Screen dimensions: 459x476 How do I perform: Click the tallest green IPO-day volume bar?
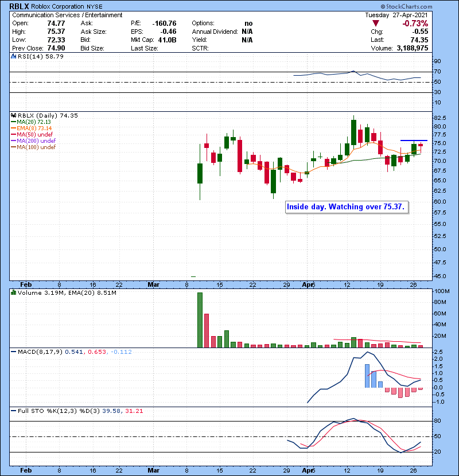pos(200,320)
